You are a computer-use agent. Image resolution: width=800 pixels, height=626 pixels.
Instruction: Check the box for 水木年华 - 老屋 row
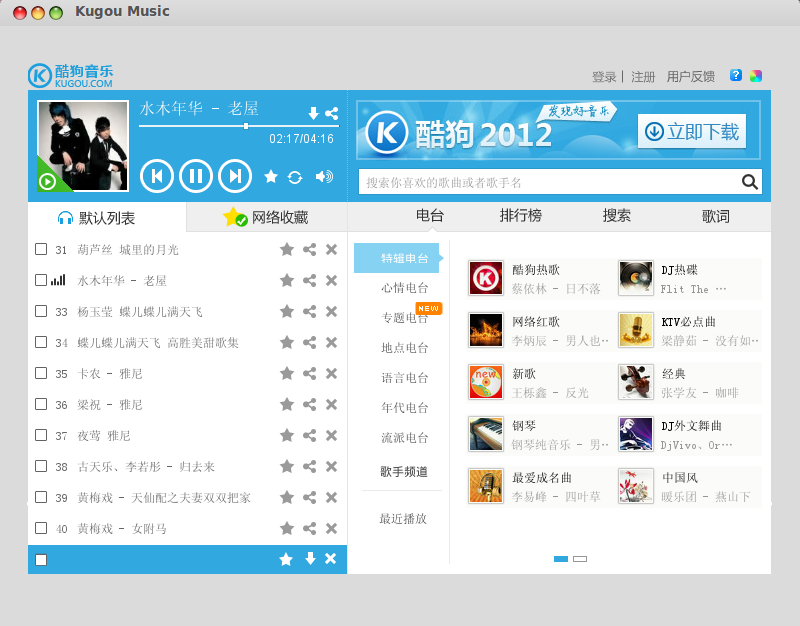click(41, 280)
